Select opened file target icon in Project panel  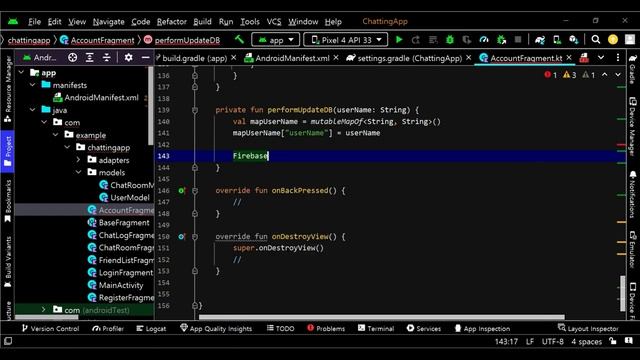72,58
